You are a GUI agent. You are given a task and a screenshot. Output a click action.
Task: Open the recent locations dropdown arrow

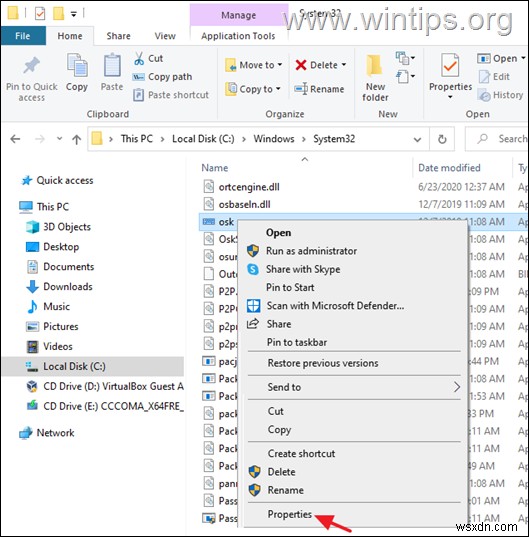(x=59, y=139)
